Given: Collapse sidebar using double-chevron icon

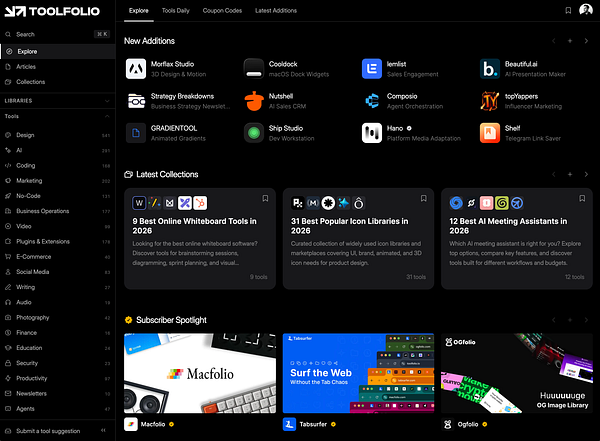Looking at the screenshot, I should tap(103, 431).
